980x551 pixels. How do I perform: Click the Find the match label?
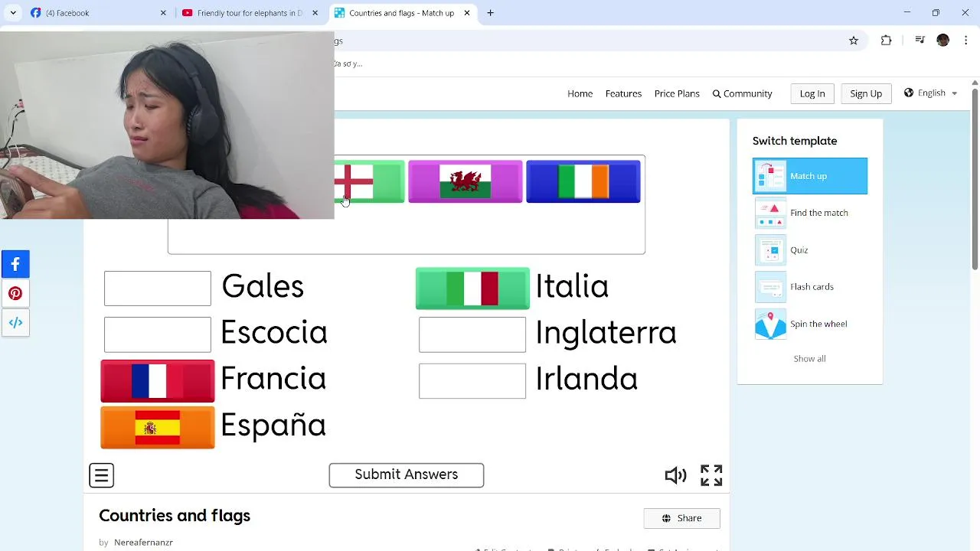tap(819, 213)
